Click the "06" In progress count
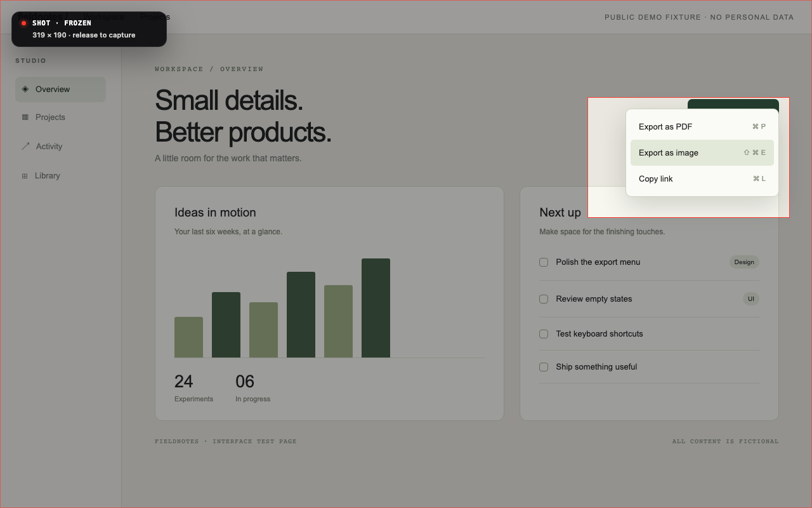The height and width of the screenshot is (508, 812). 245,381
